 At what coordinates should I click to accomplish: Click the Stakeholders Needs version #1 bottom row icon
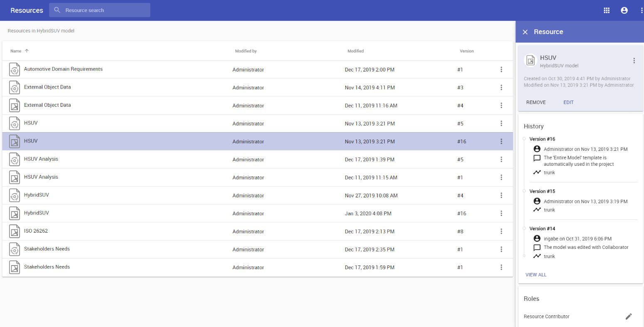(x=15, y=268)
